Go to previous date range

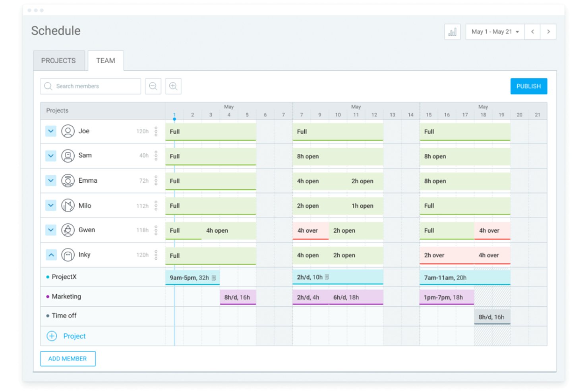(532, 32)
